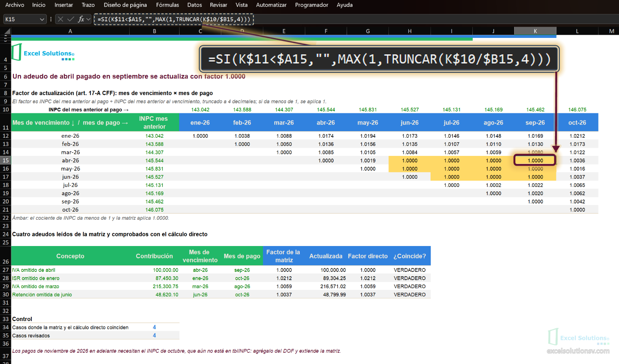Open the Insert Function fx icon

[x=81, y=19]
